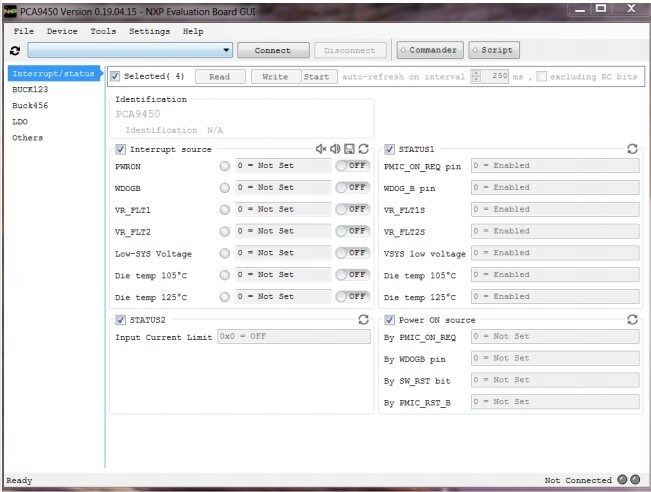Click the mute speaker icon in Interrupt source
The image size is (651, 492).
click(x=321, y=149)
